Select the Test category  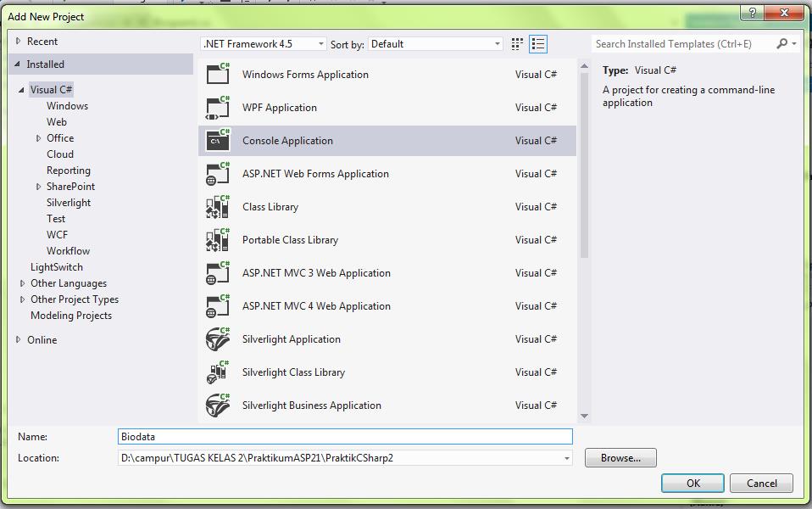(56, 219)
